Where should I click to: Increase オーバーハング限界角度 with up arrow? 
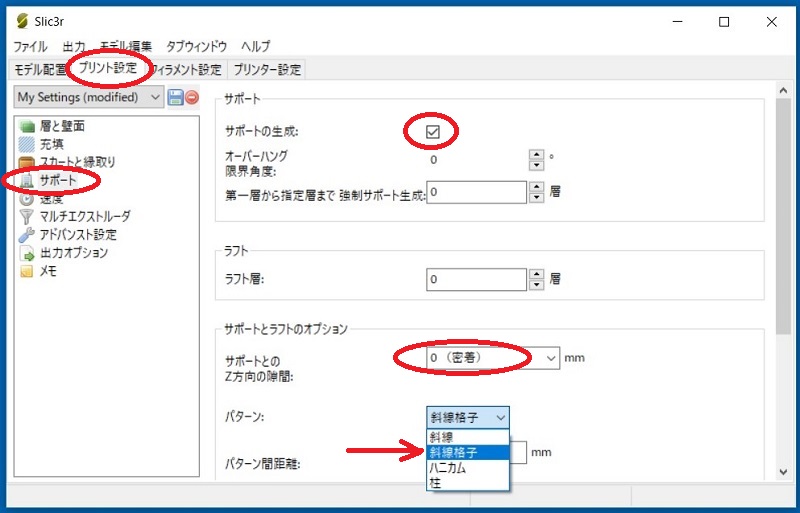(x=536, y=154)
